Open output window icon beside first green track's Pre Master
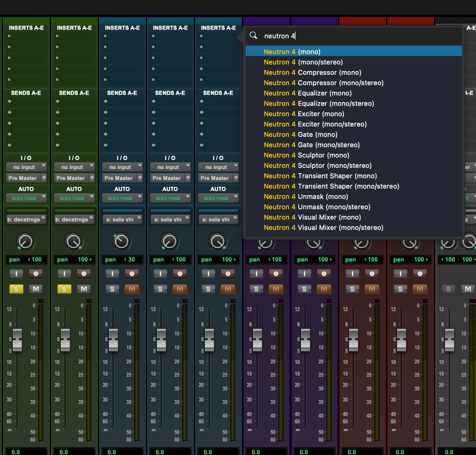 (44, 178)
